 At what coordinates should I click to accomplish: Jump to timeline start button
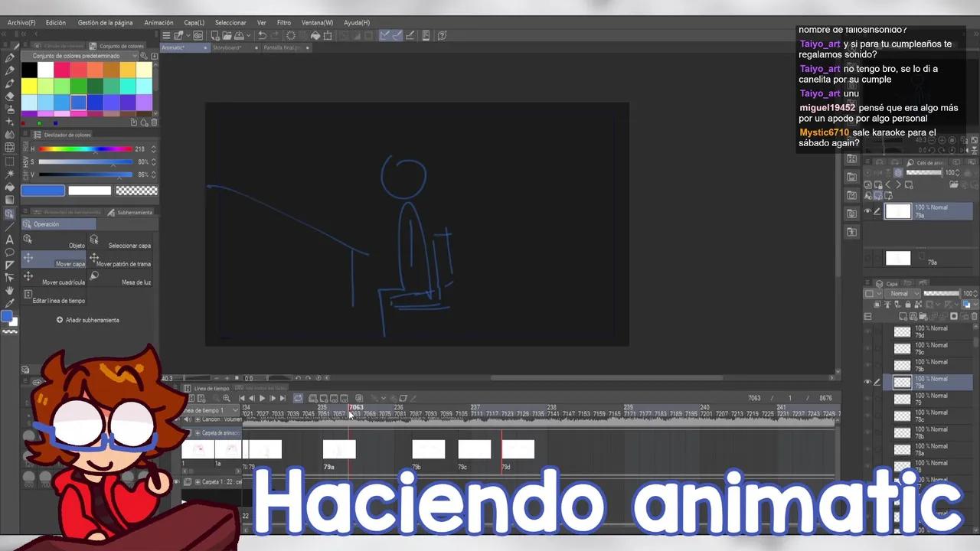[242, 398]
